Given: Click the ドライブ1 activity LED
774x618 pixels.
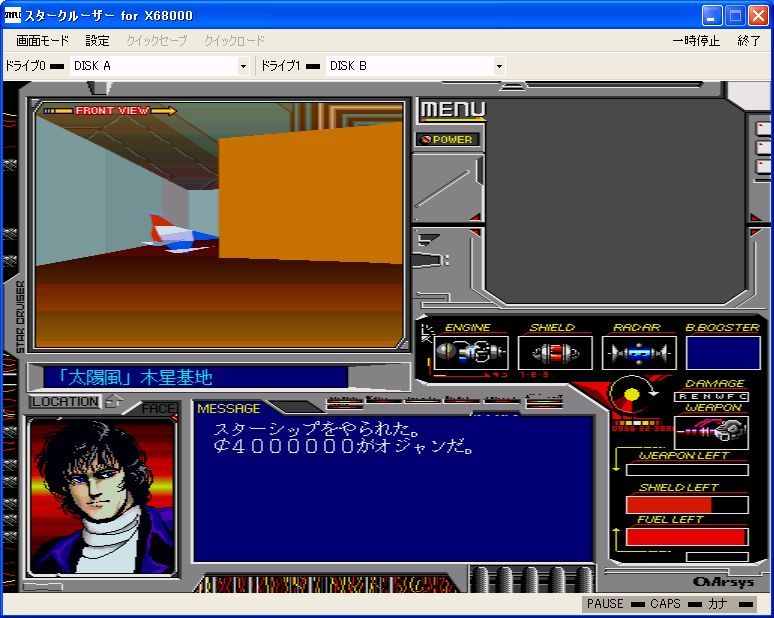Looking at the screenshot, I should pyautogui.click(x=312, y=66).
